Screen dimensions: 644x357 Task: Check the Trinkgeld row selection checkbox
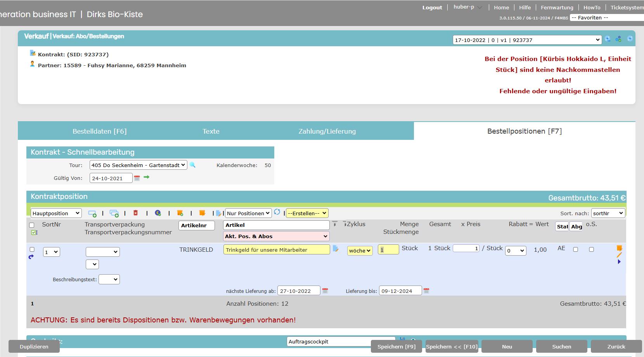click(32, 249)
